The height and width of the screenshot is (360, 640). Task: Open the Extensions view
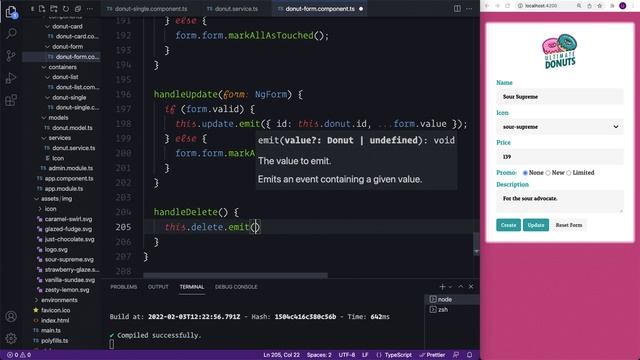tap(11, 100)
